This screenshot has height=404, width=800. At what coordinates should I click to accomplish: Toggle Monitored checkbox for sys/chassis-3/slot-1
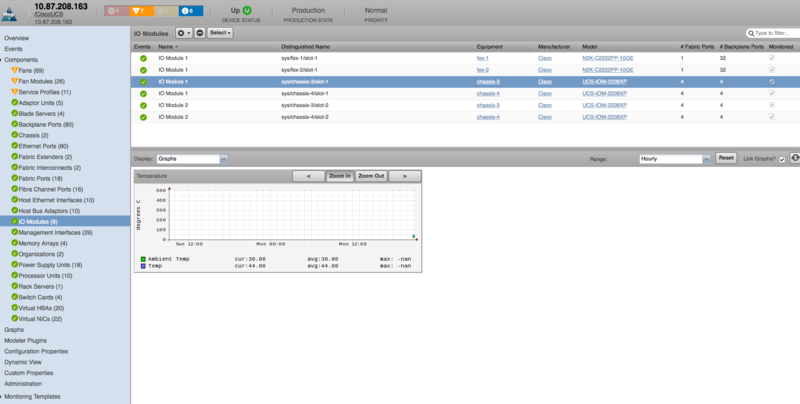pyautogui.click(x=771, y=82)
